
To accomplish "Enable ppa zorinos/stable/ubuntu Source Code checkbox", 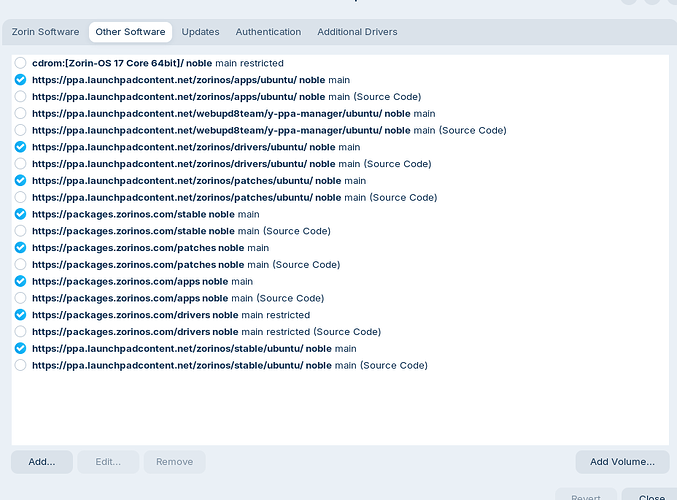I will point(20,365).
